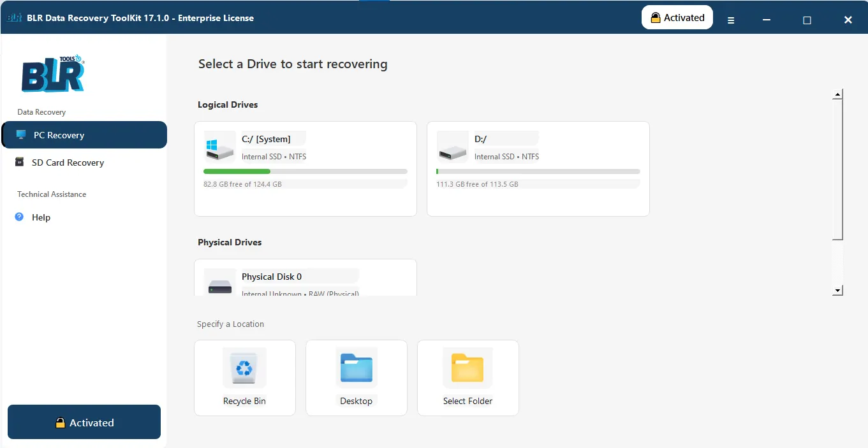
Task: Click the Desktop folder icon
Action: (x=357, y=368)
